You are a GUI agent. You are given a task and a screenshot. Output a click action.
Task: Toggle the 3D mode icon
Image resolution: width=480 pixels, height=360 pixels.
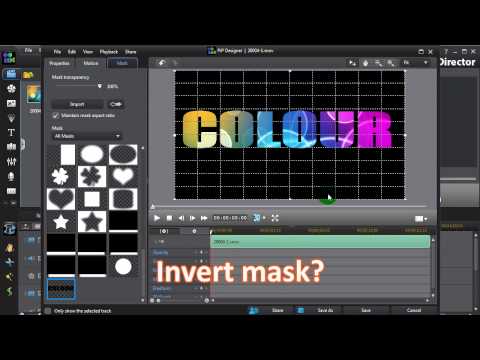tap(256, 218)
